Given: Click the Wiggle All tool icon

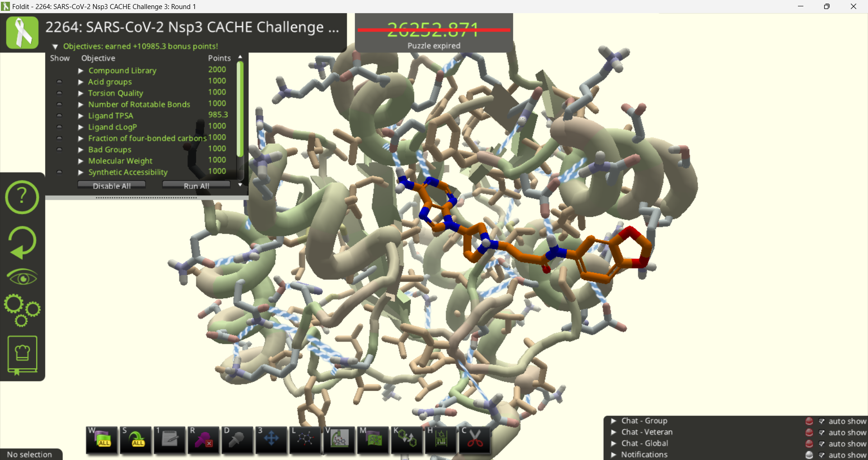Looking at the screenshot, I should tap(102, 439).
